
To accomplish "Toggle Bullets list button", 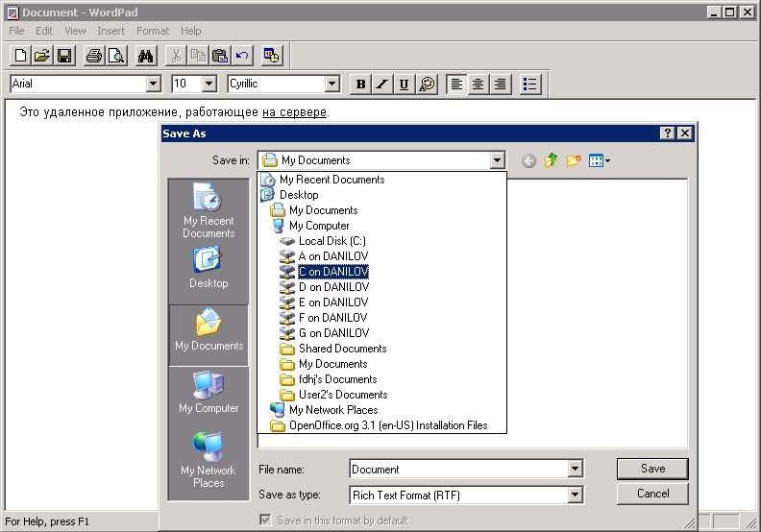I will point(530,85).
